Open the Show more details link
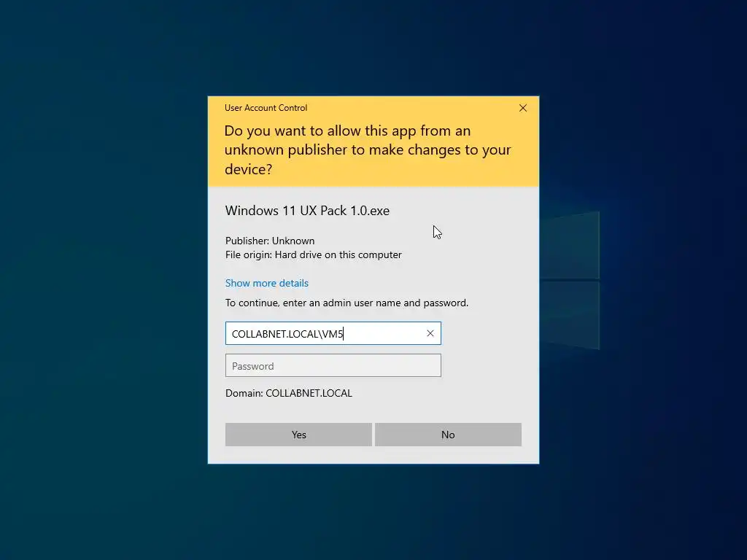The width and height of the screenshot is (747, 560). (267, 284)
